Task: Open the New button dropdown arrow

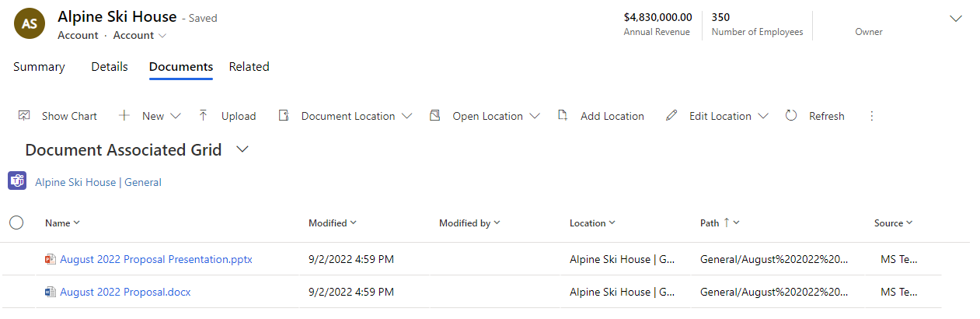Action: pyautogui.click(x=174, y=116)
